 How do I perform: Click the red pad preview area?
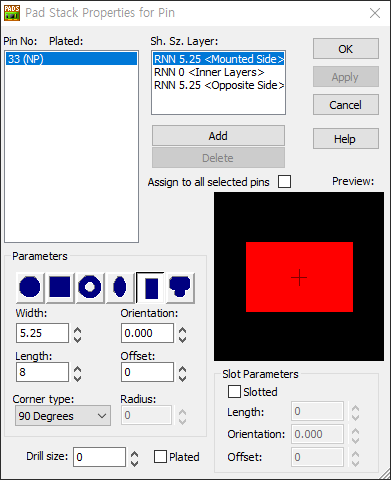click(x=299, y=277)
